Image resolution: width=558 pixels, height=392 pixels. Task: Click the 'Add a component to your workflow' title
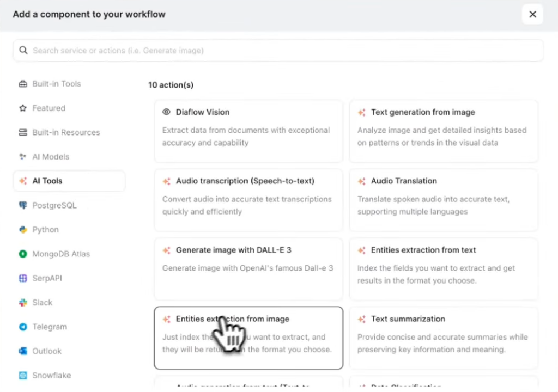89,14
